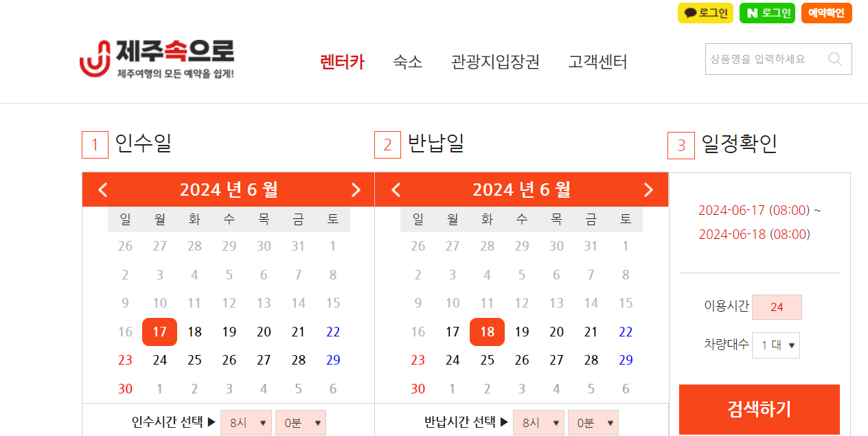The image size is (868, 436).
Task: Open the pickup minute 0분 dropdown
Action: (301, 423)
